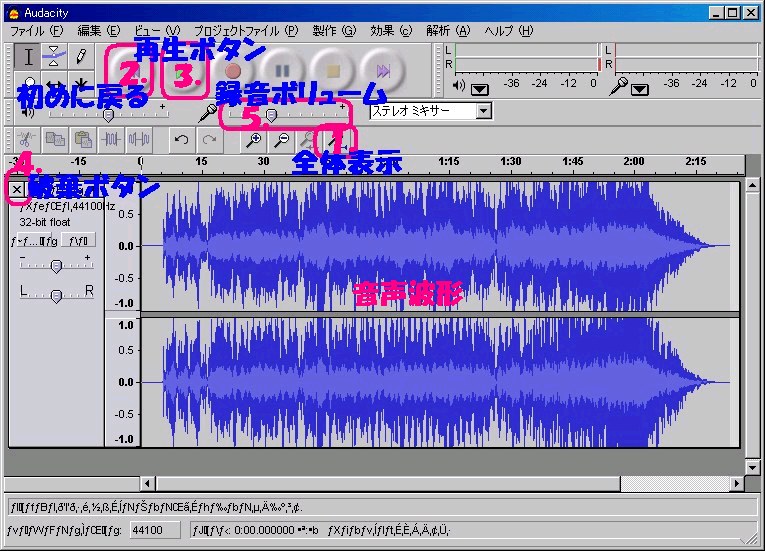Open the ヘルプ (H) menu
This screenshot has height=551, width=765.
(x=509, y=31)
